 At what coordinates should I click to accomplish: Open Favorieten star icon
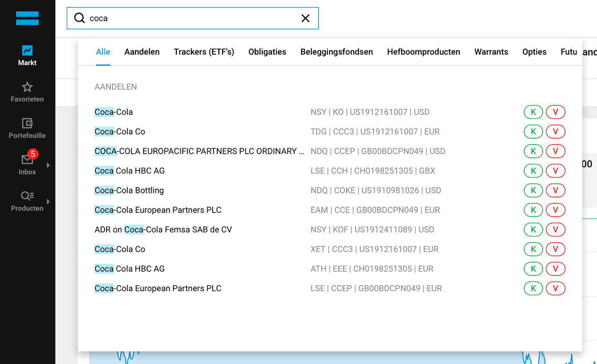pos(27,87)
